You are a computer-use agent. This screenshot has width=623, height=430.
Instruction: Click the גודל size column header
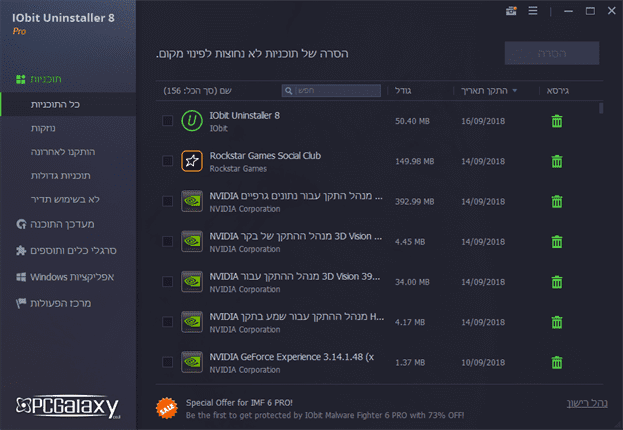pos(403,91)
